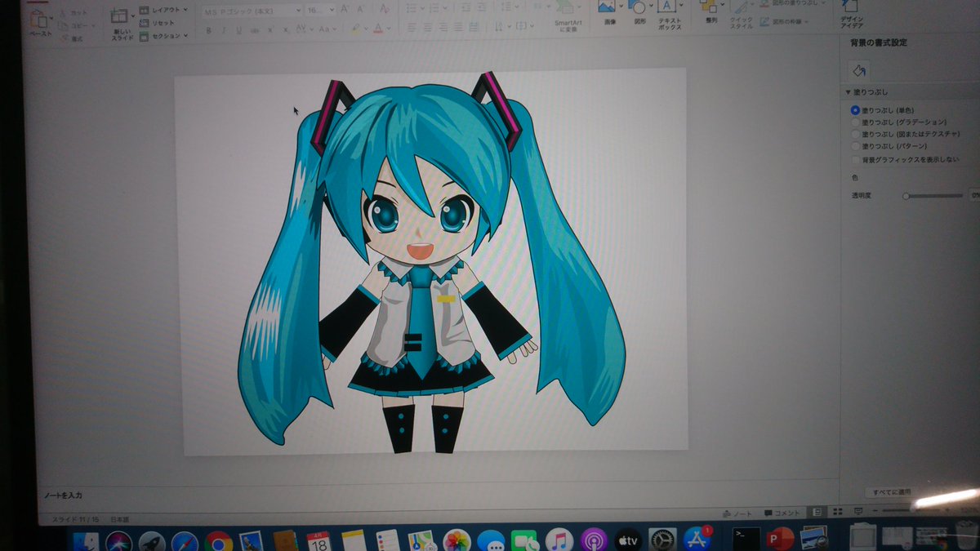Toggle superscript formatting
The width and height of the screenshot is (980, 551).
[272, 29]
